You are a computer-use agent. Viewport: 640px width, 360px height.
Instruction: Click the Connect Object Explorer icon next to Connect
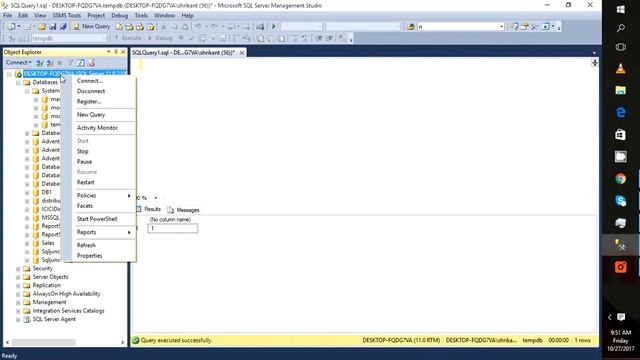[x=40, y=63]
